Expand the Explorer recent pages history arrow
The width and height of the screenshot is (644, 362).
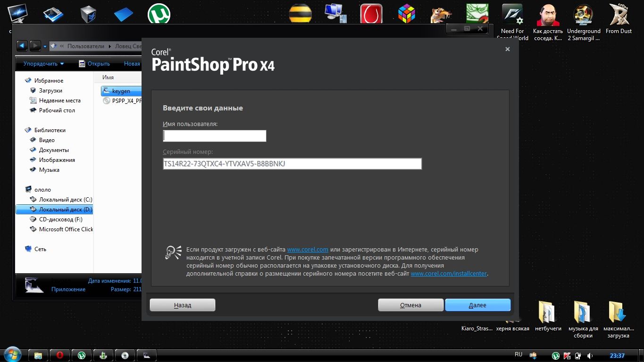tap(45, 46)
